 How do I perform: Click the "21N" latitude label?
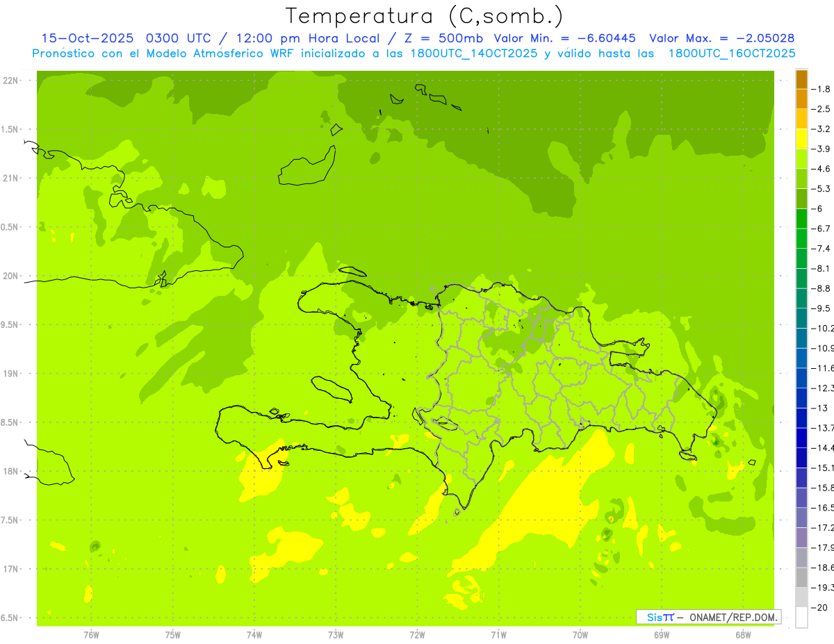click(10, 179)
